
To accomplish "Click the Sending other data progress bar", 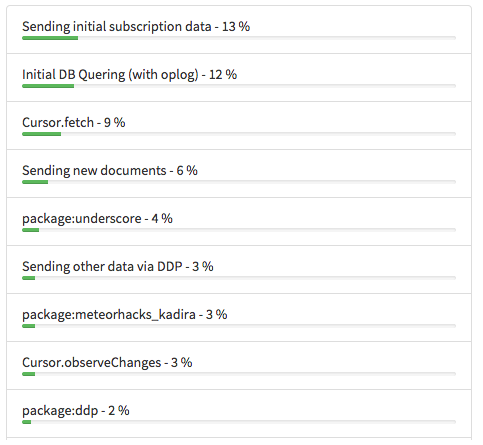I will click(x=239, y=278).
